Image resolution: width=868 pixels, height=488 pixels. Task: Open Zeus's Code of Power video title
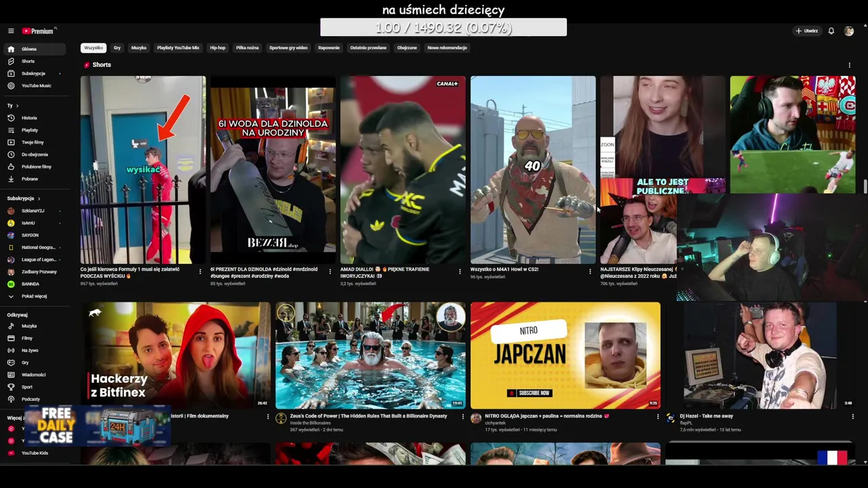coord(368,416)
